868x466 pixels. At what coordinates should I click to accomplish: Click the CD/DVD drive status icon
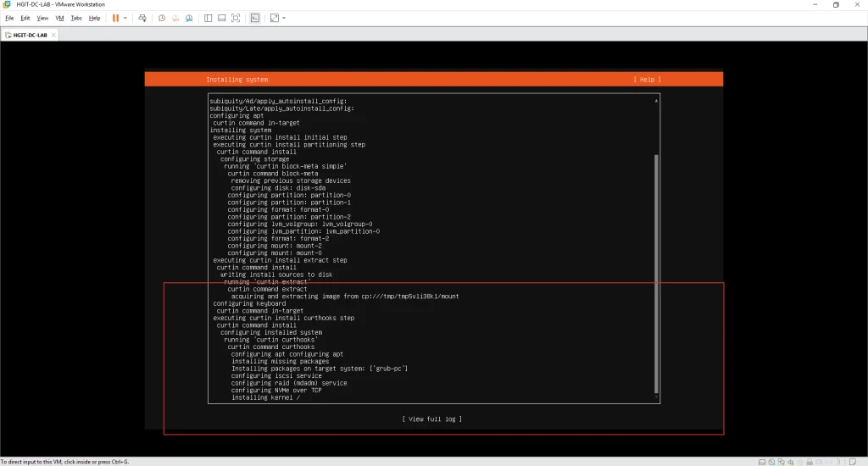771,462
